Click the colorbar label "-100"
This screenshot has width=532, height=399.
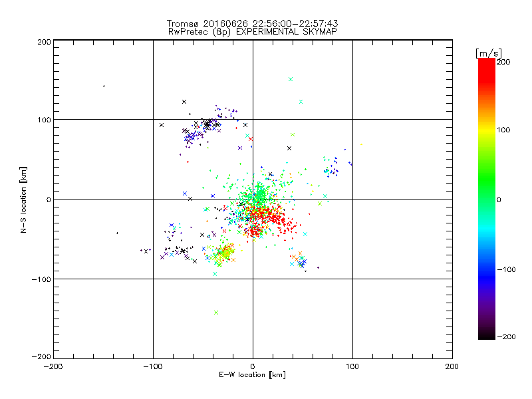[506, 269]
